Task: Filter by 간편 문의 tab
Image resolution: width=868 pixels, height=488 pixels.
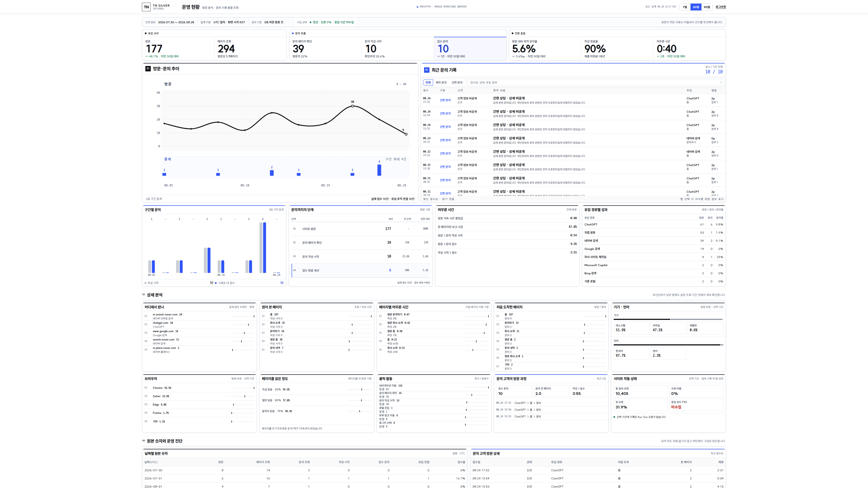Action: coord(457,82)
